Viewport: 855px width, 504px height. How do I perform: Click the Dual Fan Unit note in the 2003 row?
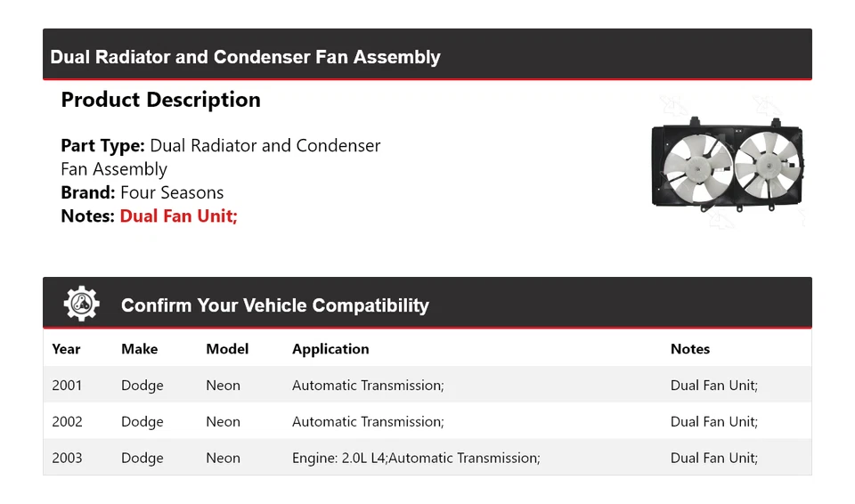[x=713, y=458]
